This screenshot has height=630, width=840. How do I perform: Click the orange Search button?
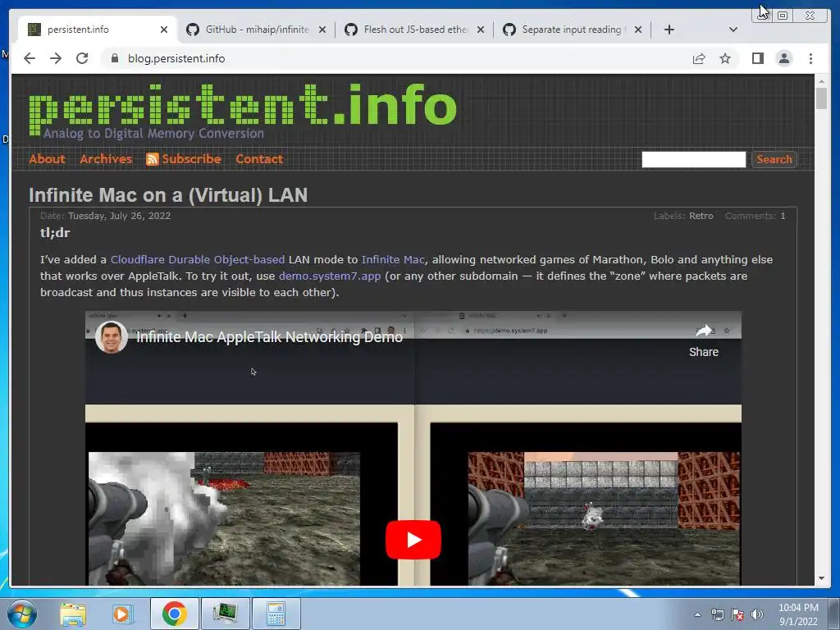coord(774,159)
